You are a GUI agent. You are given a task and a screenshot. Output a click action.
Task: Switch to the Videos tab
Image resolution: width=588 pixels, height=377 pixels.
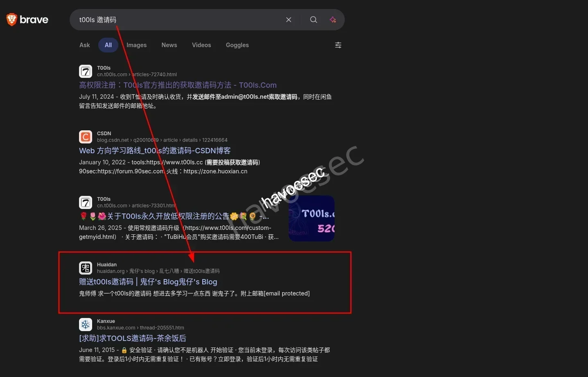point(201,45)
